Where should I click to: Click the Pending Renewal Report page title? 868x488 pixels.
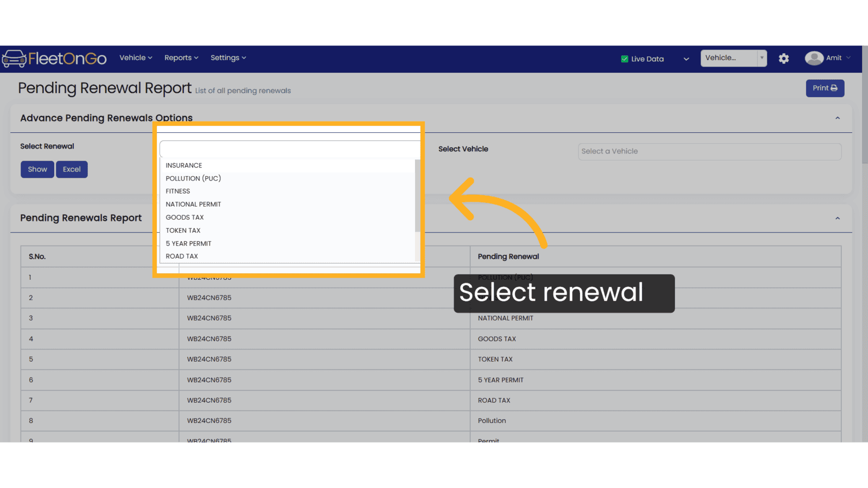point(105,88)
